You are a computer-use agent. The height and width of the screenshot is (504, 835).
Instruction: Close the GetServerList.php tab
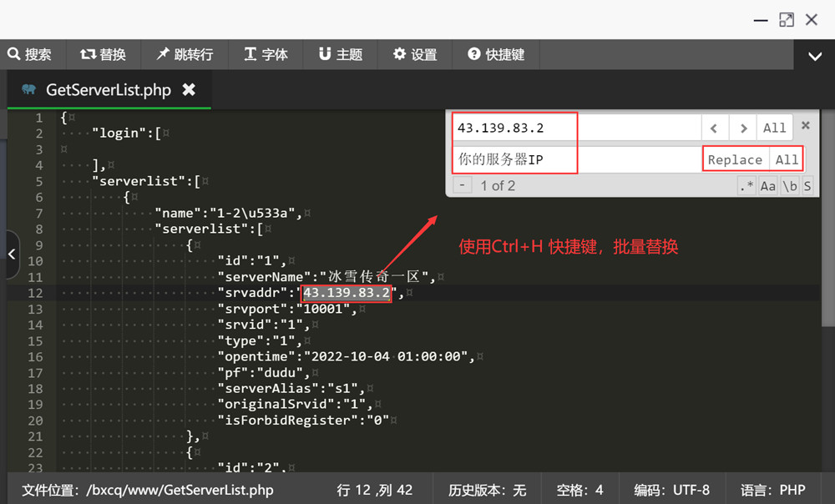[190, 89]
